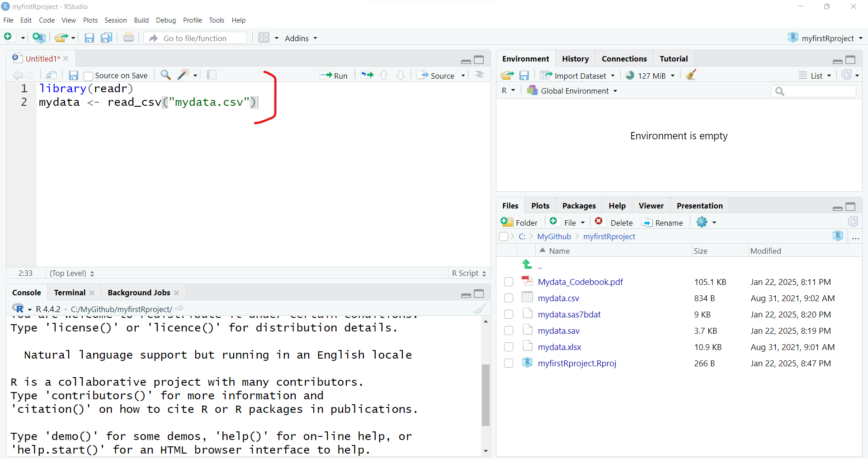
Task: Open the Tools menu
Action: (217, 20)
